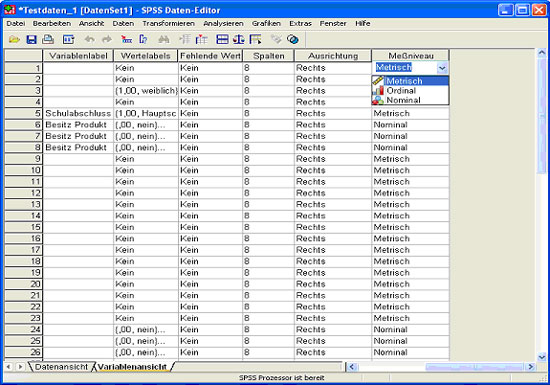Click the Metrisch measure cell in row 5

click(410, 113)
